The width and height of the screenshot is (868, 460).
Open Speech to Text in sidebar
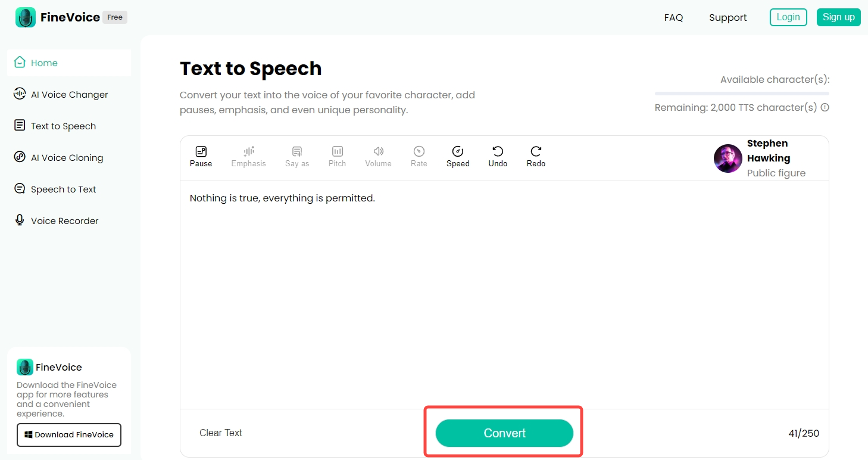(x=63, y=189)
